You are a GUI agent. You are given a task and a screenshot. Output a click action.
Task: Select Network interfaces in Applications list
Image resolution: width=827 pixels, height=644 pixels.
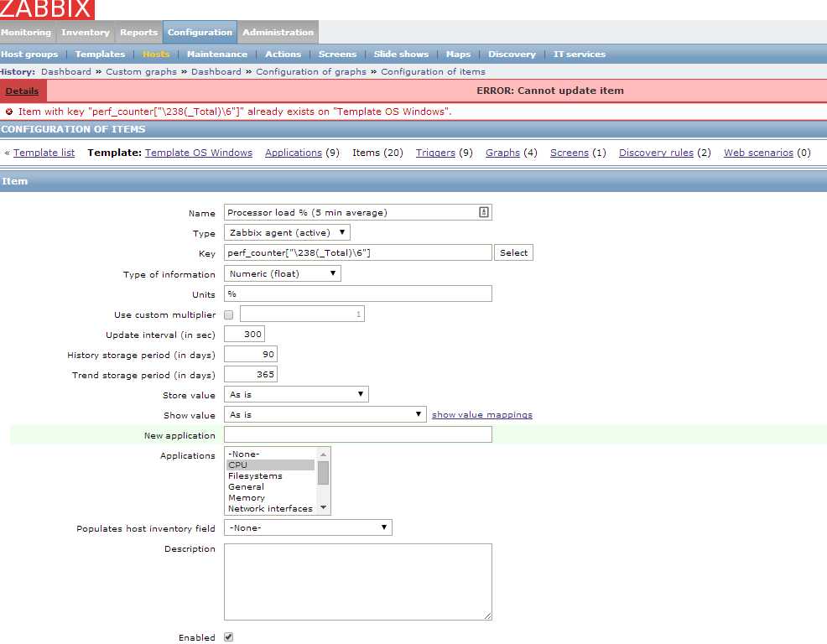tap(271, 508)
